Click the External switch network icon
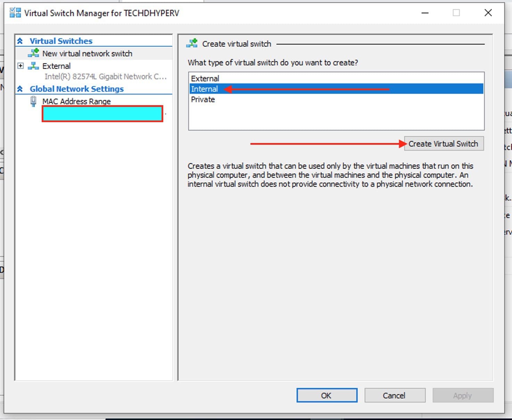This screenshot has height=420, width=512. (33, 66)
